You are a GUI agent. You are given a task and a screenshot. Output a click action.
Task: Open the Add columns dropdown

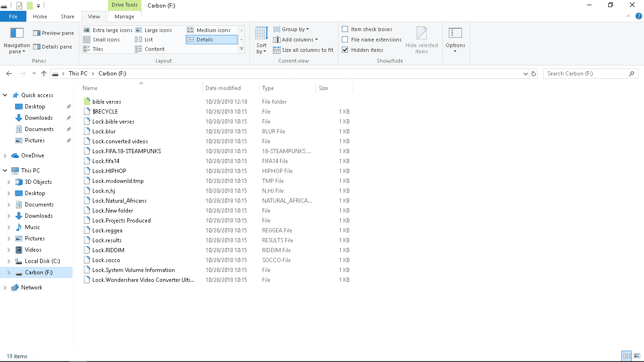tap(295, 40)
